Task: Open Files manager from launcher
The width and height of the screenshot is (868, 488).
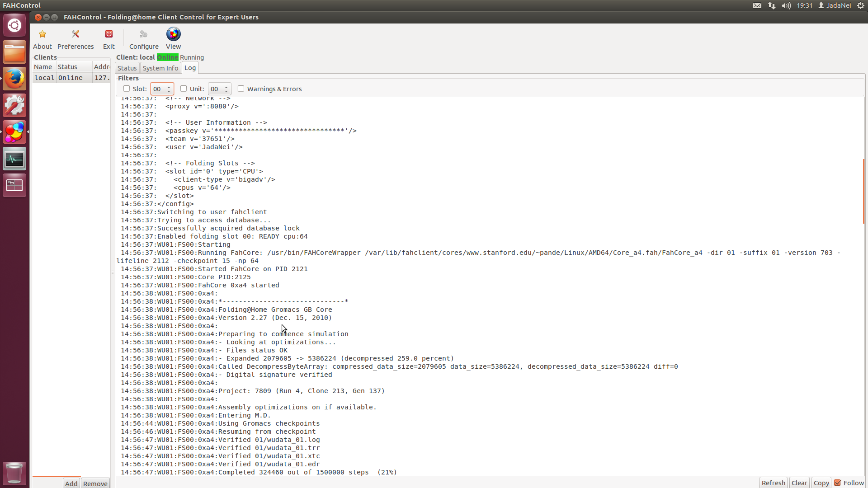Action: (14, 52)
